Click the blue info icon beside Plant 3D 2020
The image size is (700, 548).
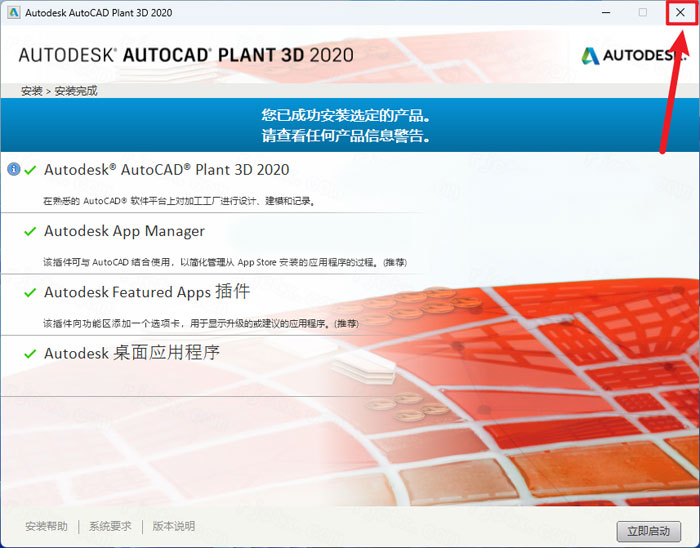click(14, 170)
